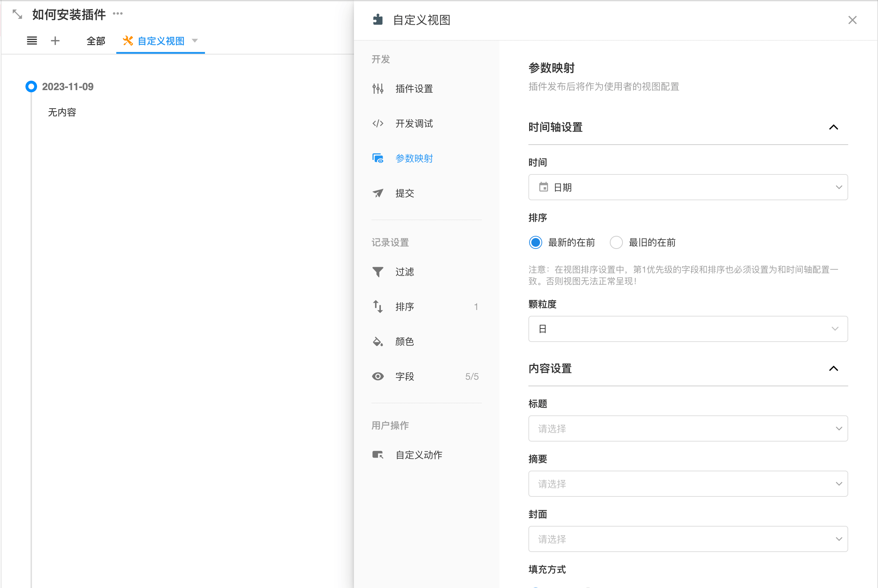Open the 颗粒度 dropdown showing 日

[688, 329]
